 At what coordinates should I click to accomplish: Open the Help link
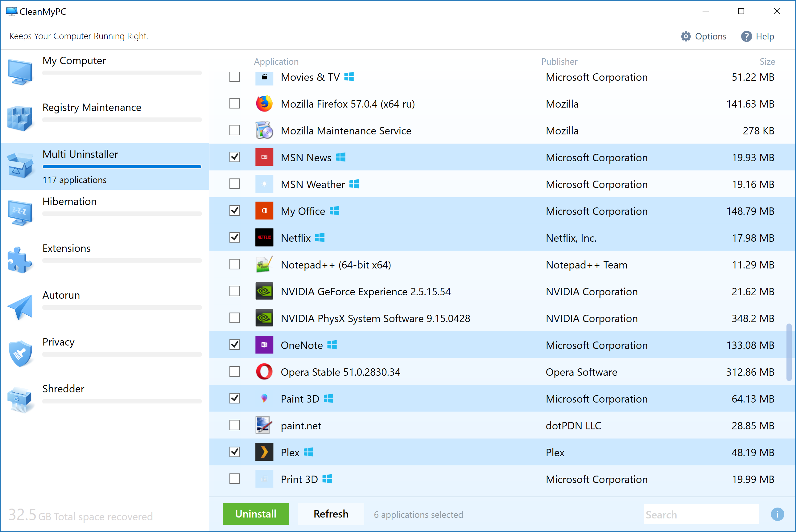pyautogui.click(x=758, y=36)
